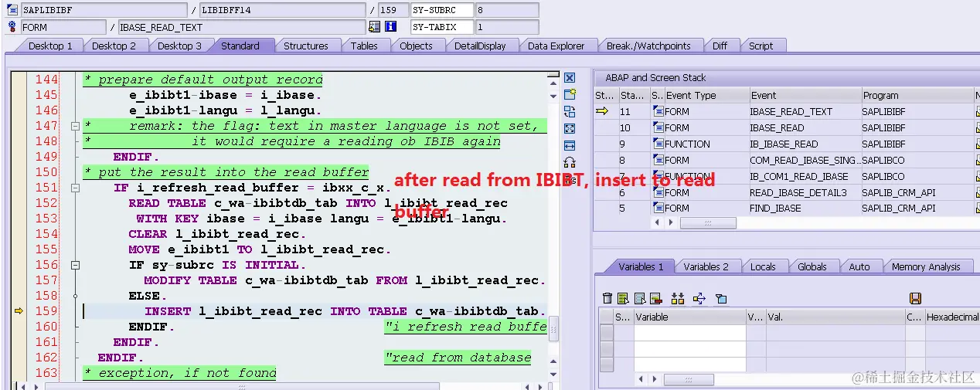Open the Objects tab
The height and width of the screenshot is (390, 980).
pos(416,46)
